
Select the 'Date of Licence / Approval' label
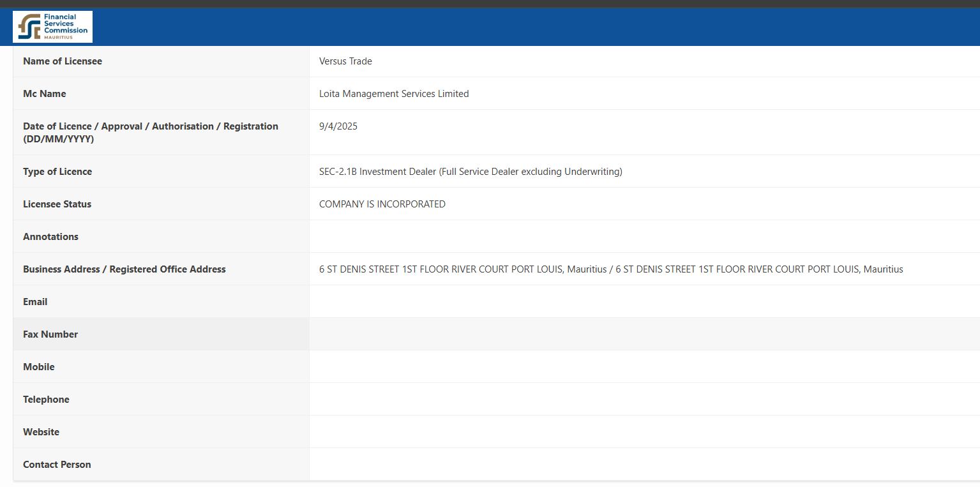[x=151, y=132]
